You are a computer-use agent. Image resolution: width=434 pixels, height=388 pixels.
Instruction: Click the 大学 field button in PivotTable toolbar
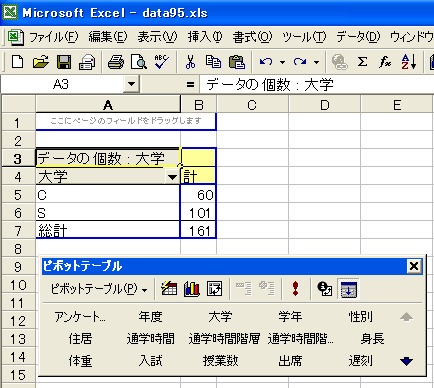[x=220, y=317]
